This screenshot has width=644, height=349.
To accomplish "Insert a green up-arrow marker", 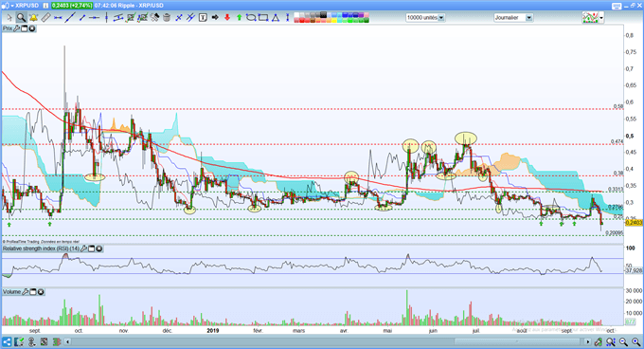I will (x=239, y=18).
